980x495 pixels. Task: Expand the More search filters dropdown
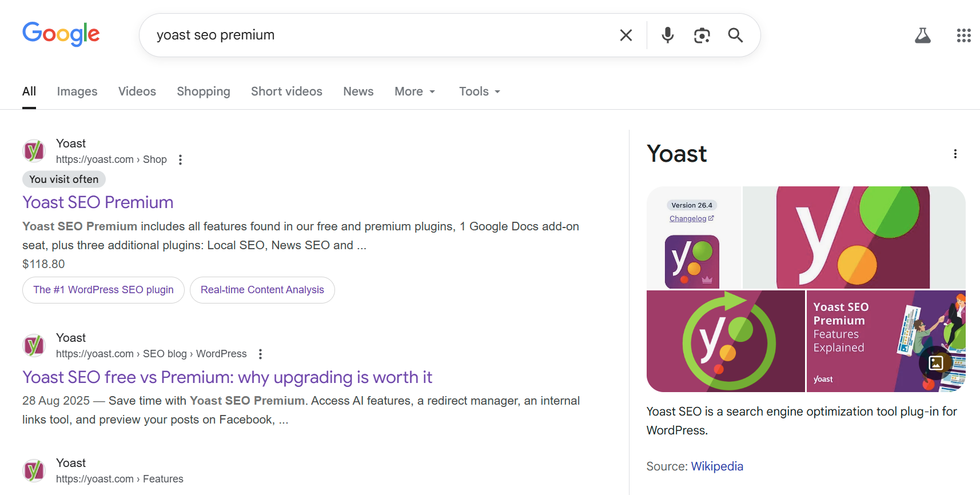[x=415, y=91]
